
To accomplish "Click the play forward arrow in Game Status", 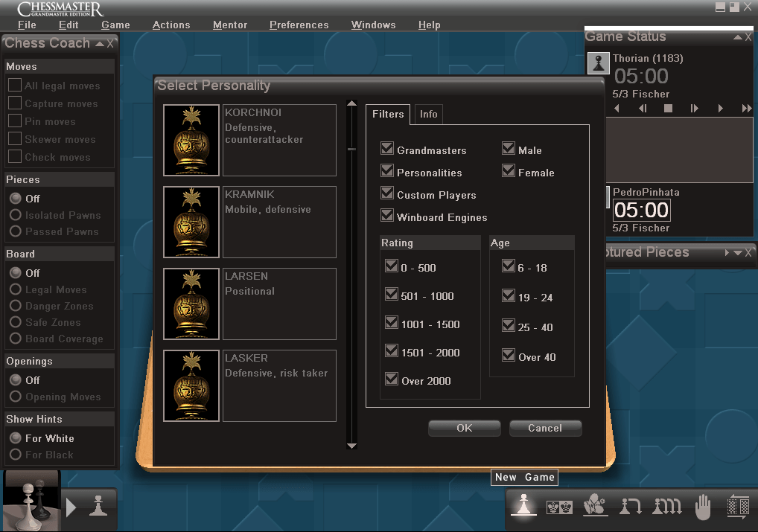I will (x=720, y=108).
